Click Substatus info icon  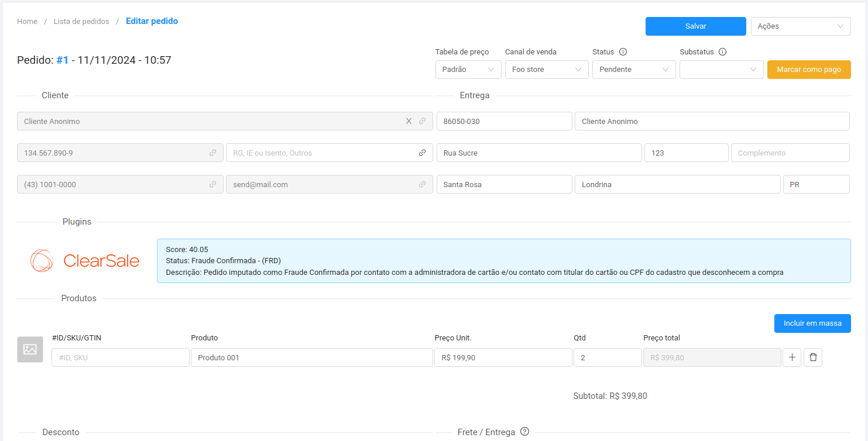tap(722, 51)
